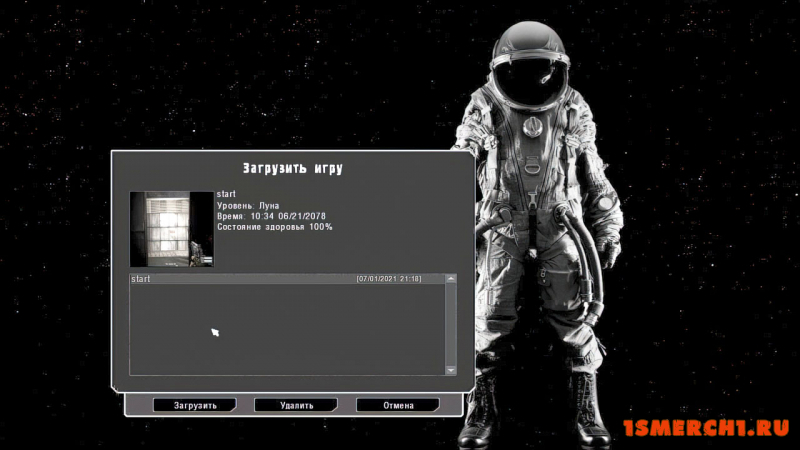Click the "Загрузить игру" dialog title
Viewport: 800px width, 450px height.
tap(292, 168)
